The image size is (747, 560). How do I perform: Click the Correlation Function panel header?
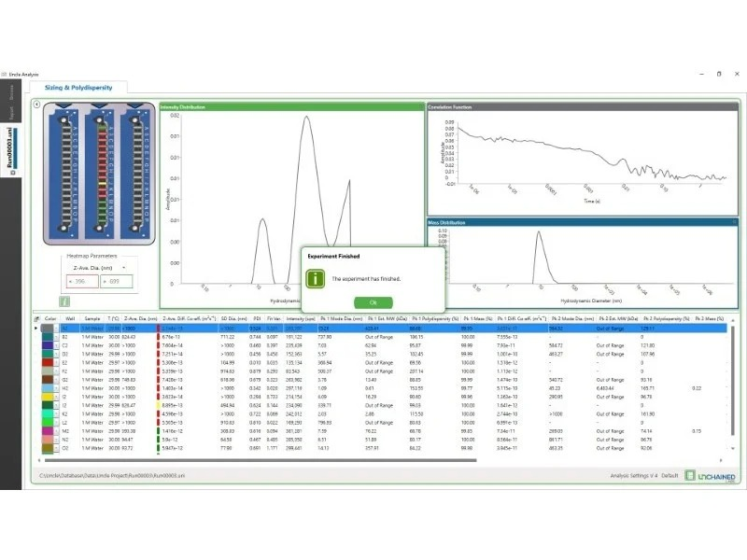pyautogui.click(x=583, y=107)
